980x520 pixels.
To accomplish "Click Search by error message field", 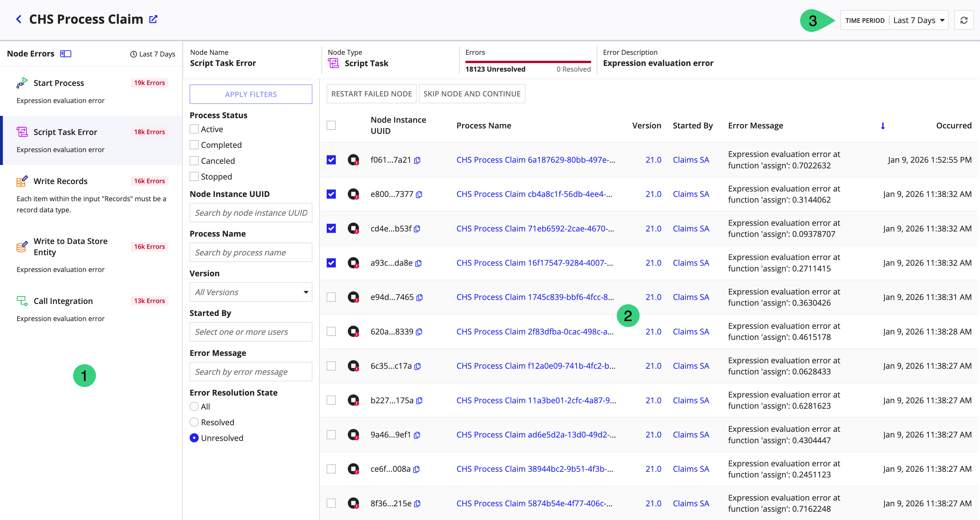I will click(x=251, y=371).
